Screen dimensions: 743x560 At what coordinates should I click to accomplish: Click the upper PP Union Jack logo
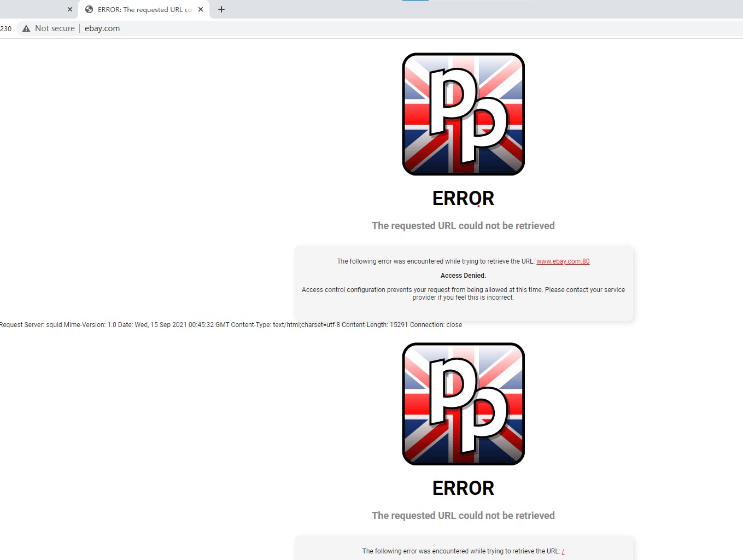(464, 114)
